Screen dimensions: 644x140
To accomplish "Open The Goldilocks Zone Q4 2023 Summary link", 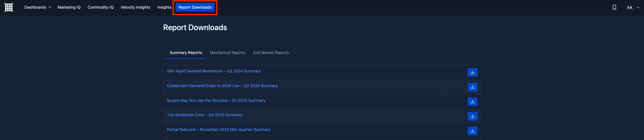I will tap(205, 115).
